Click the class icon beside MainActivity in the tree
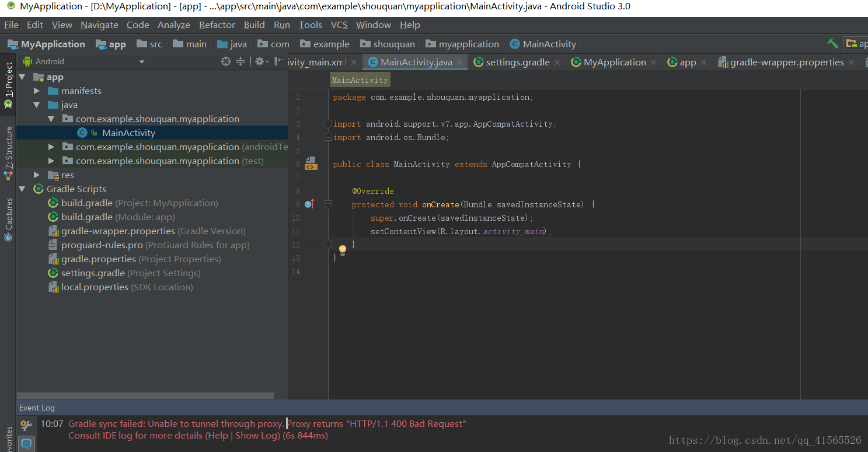Screen dimensions: 868x452 (82, 133)
